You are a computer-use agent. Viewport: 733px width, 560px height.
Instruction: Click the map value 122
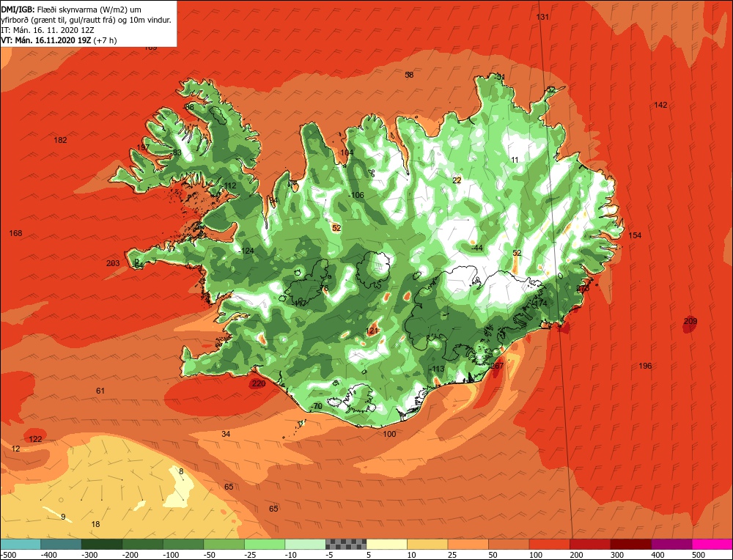coord(35,439)
